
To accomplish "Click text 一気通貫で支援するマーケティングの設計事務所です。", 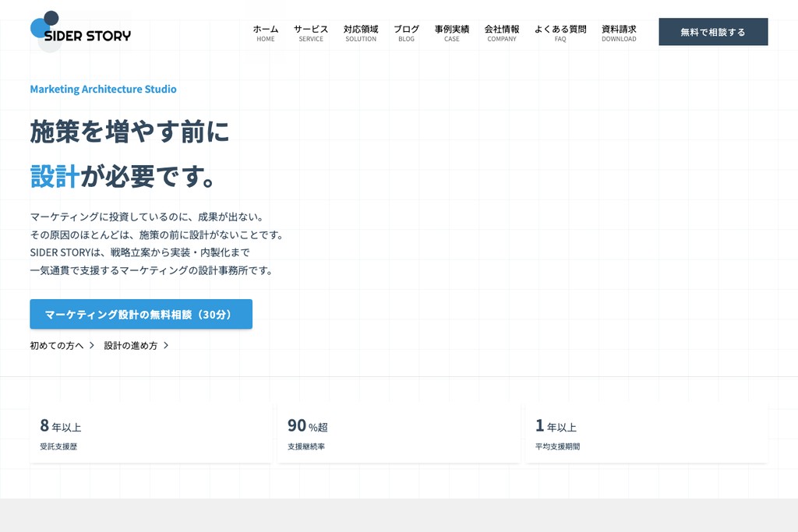I will click(152, 270).
